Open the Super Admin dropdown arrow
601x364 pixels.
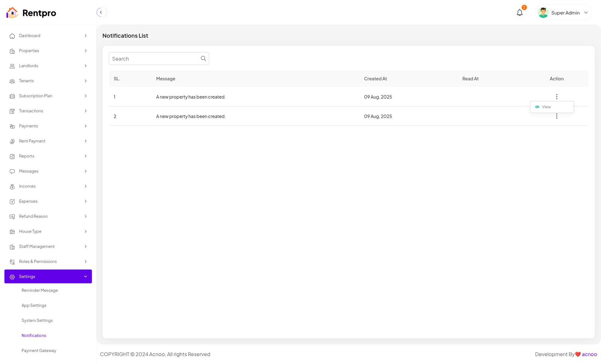click(x=586, y=13)
